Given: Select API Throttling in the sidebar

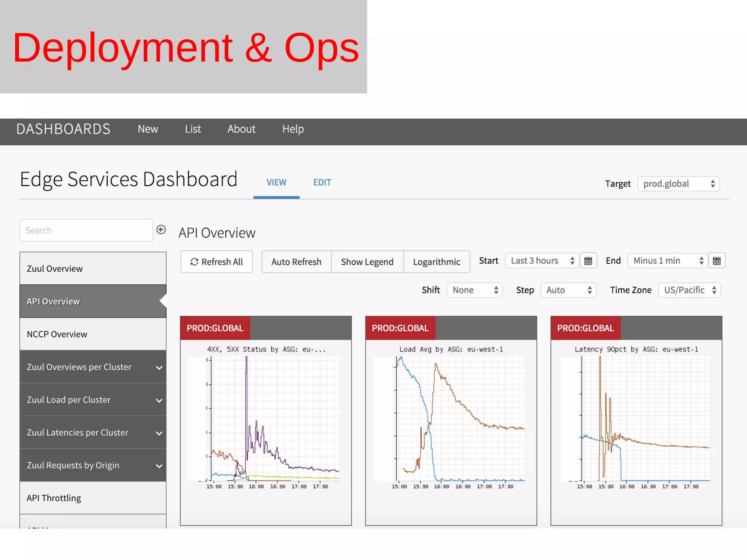Looking at the screenshot, I should coord(93,498).
